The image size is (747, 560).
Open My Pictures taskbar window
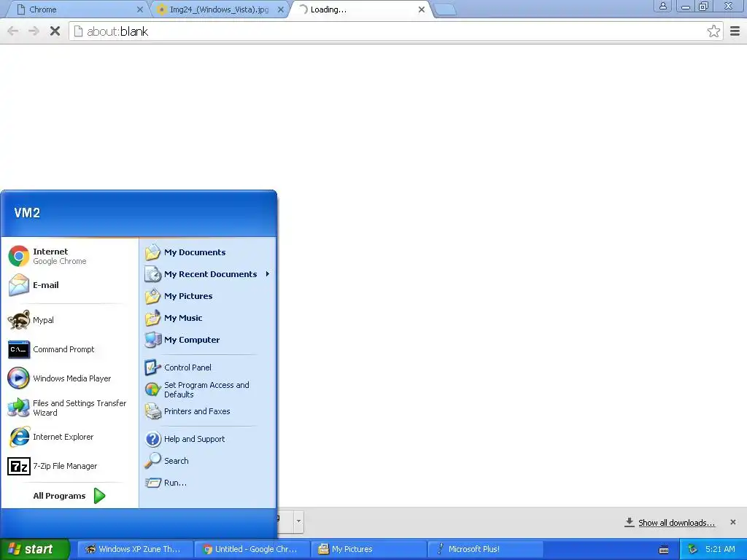[369, 549]
